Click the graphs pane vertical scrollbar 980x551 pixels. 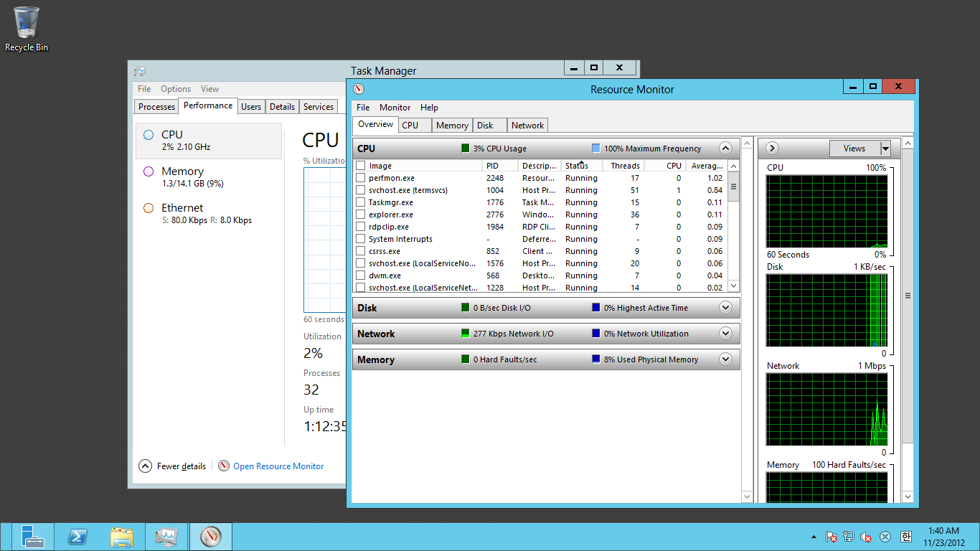908,320
